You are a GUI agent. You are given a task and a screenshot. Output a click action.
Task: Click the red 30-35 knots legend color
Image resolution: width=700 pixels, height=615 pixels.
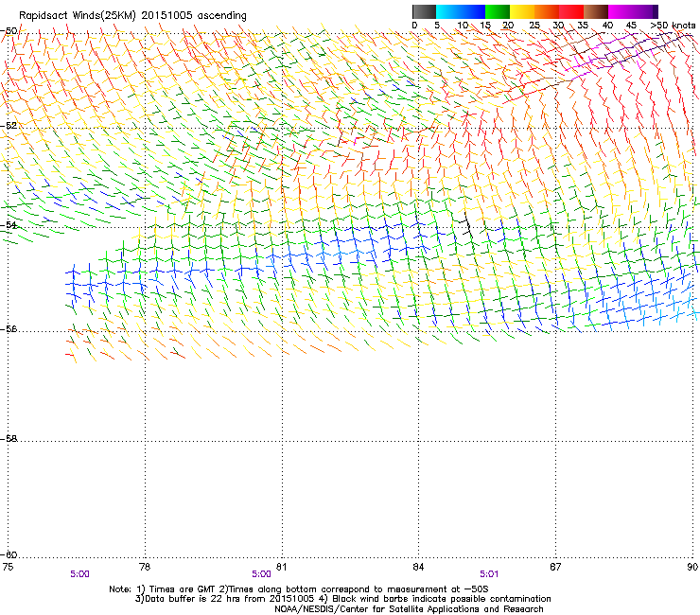[x=571, y=11]
